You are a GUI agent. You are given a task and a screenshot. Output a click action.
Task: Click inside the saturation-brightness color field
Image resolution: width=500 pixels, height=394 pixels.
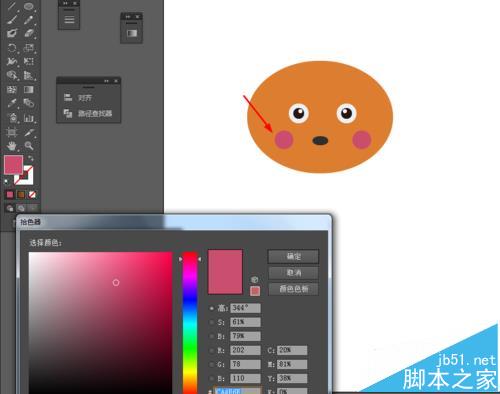coord(100,323)
